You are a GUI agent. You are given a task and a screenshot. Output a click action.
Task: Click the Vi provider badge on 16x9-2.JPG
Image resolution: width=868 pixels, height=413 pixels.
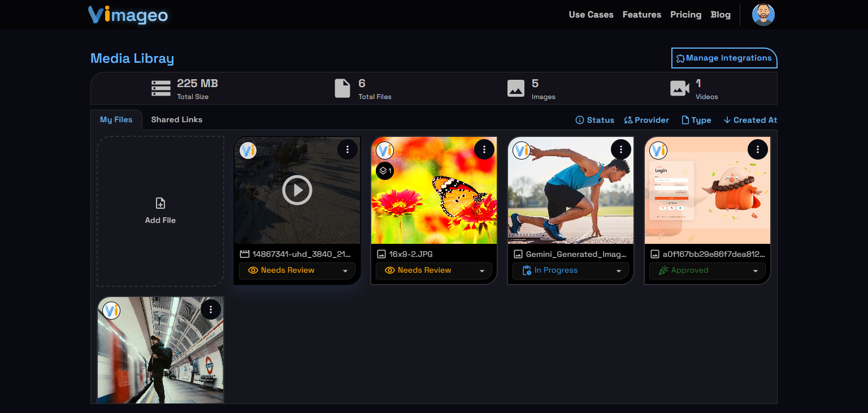385,150
